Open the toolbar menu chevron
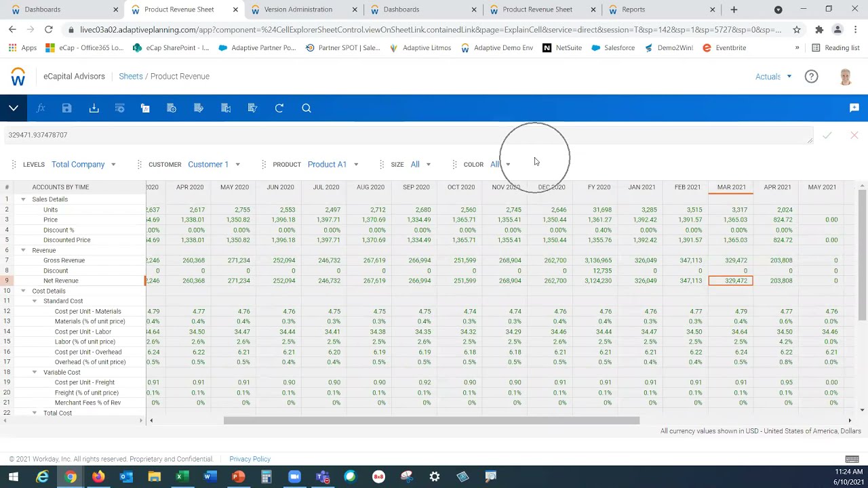 coord(14,108)
